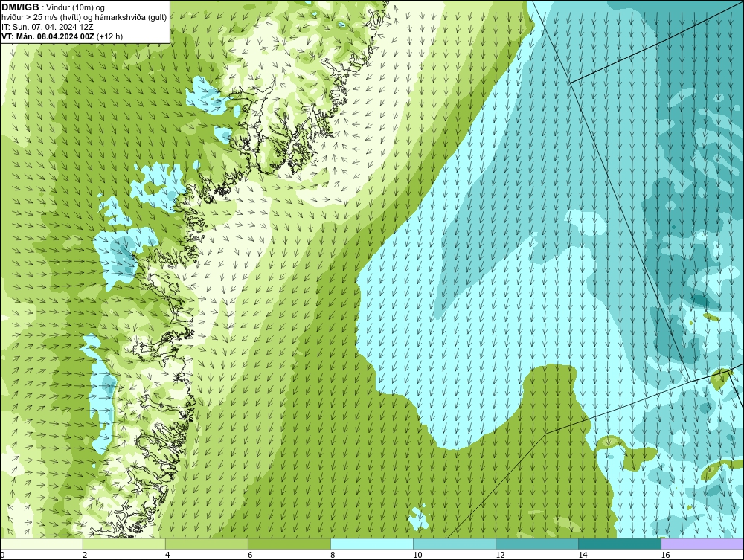Click the 0–2 m/s palest legend swatch
This screenshot has height=560, width=744.
(x=42, y=544)
